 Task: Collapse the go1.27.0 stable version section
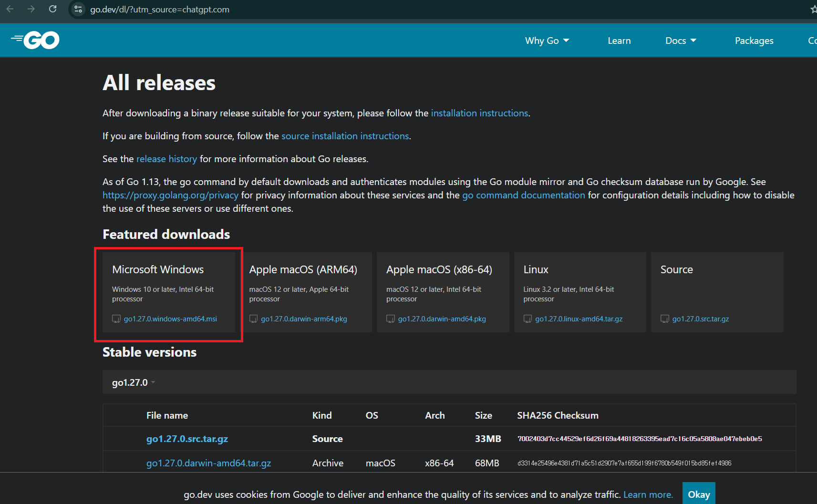134,382
